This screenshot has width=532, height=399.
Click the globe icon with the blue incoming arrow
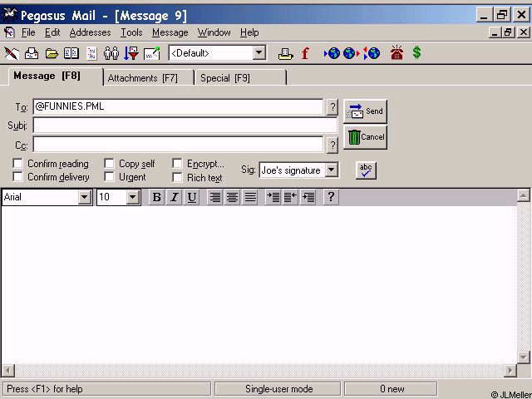332,53
